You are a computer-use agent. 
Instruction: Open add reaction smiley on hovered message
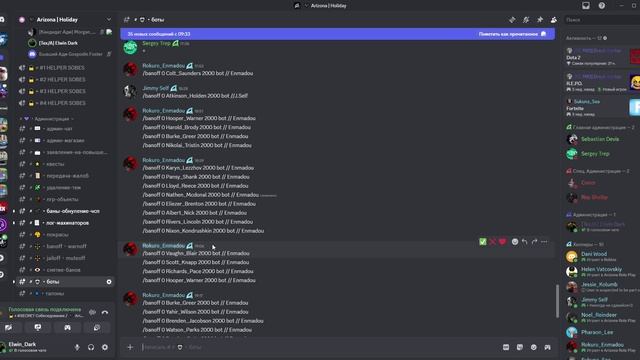point(515,242)
